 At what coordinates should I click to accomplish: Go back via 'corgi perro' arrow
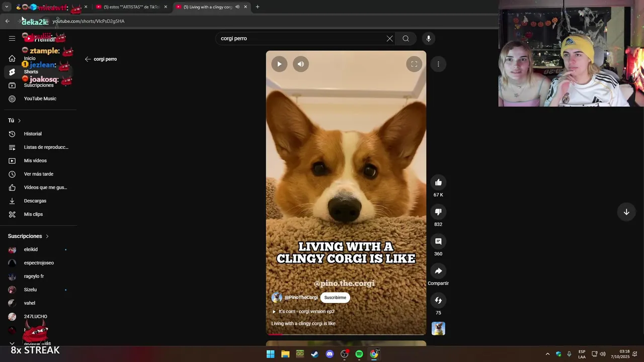point(88,59)
